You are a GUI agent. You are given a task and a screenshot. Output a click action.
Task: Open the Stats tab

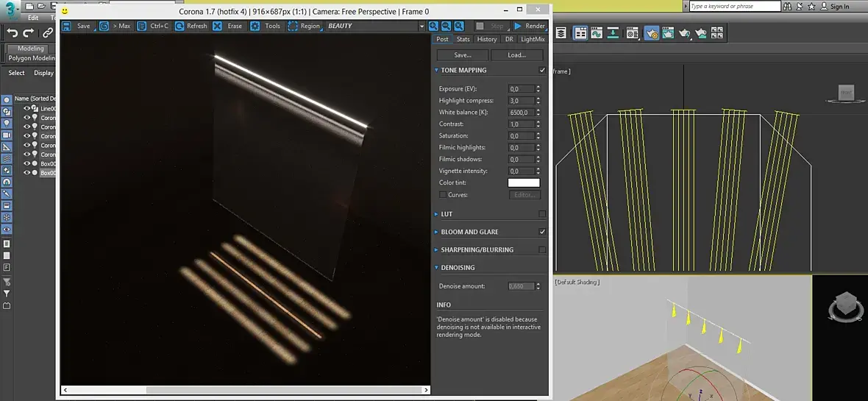point(463,39)
